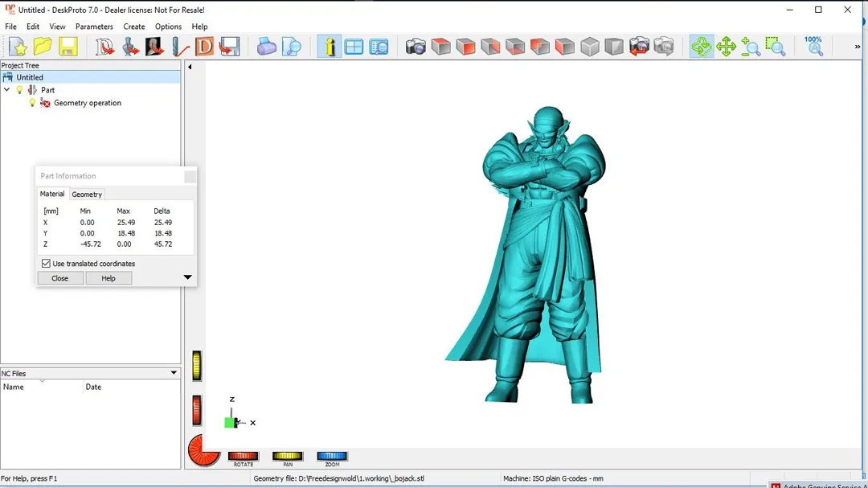Open the Create menu
Screen dimensions: 868x488
tap(134, 27)
